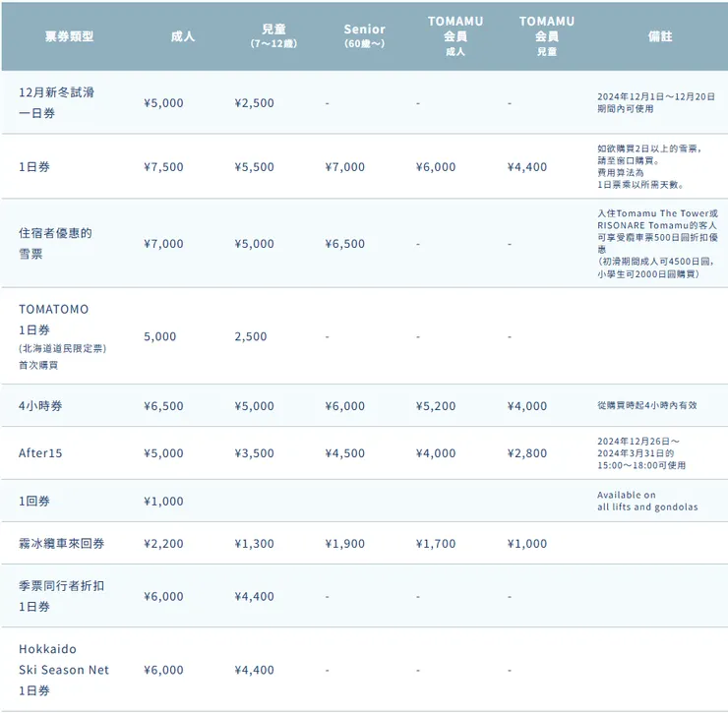Click ¥6,500 Senior price for 住宿者優惠的雪票
Viewport: 728px width, 713px height.
[x=345, y=244]
